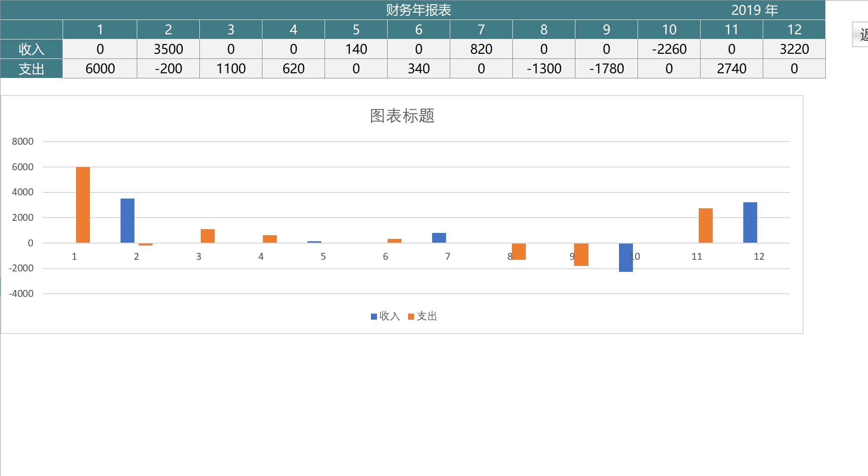Click month 3 column header
The height and width of the screenshot is (476, 868).
(x=231, y=29)
